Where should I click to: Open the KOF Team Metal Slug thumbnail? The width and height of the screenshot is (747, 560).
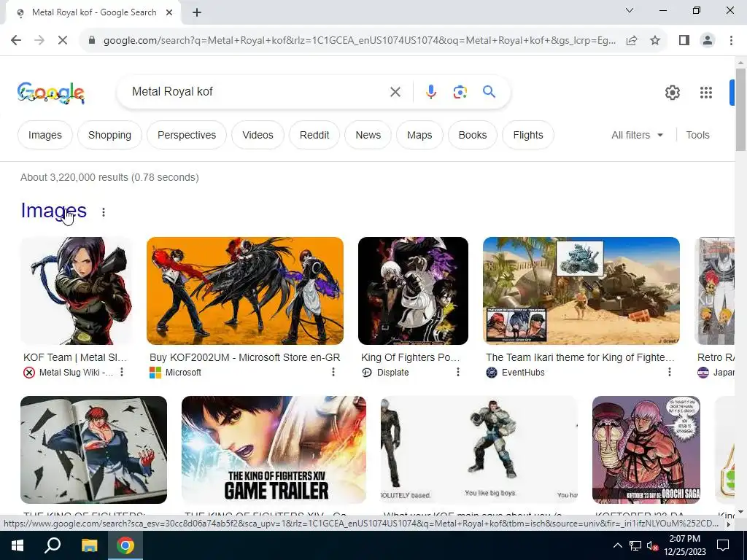point(76,291)
